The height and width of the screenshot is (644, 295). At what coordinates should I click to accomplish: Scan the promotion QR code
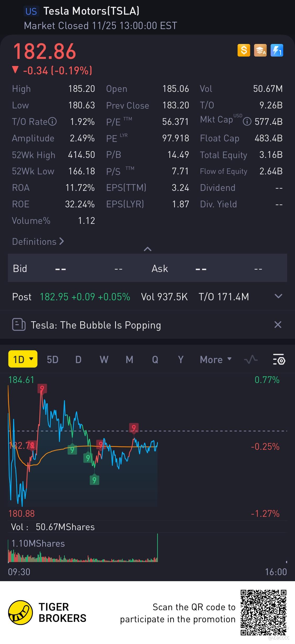(x=264, y=613)
